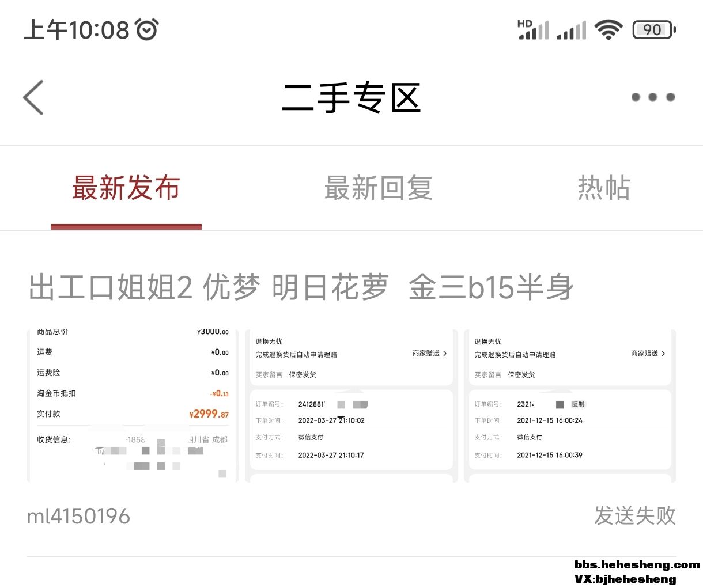Screen dimensions: 703x588
Task: Open the first order price thumbnail
Action: (133, 405)
